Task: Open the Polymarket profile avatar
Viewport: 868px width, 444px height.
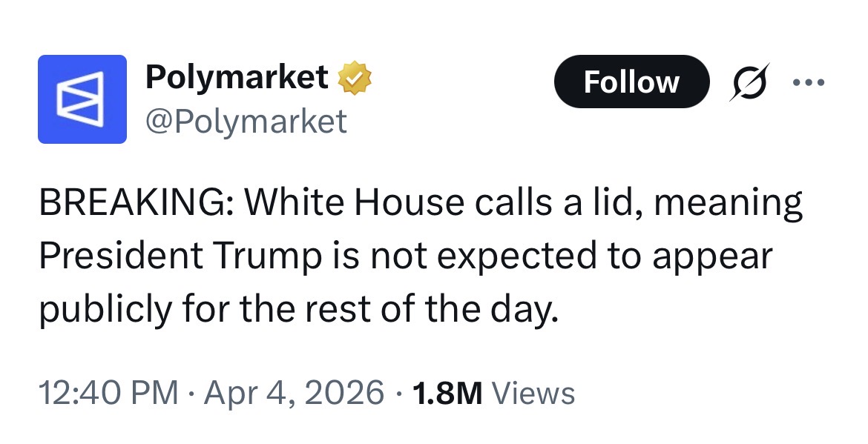Action: (x=82, y=99)
